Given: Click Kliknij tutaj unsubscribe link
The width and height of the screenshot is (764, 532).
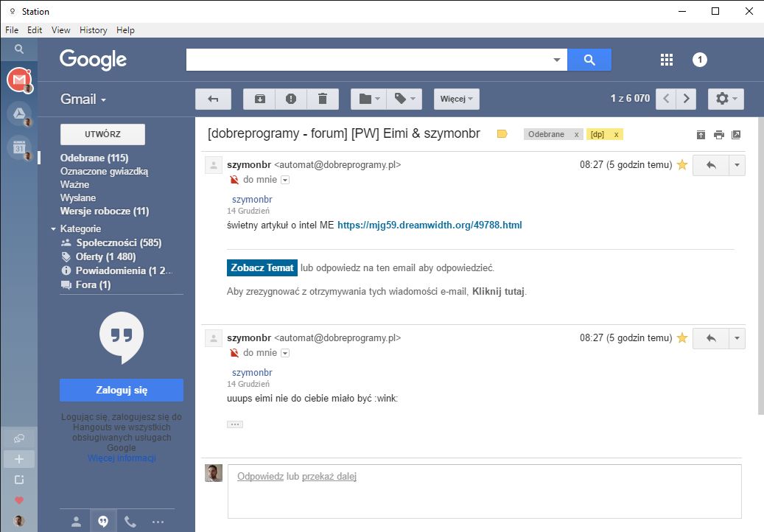Looking at the screenshot, I should point(499,292).
